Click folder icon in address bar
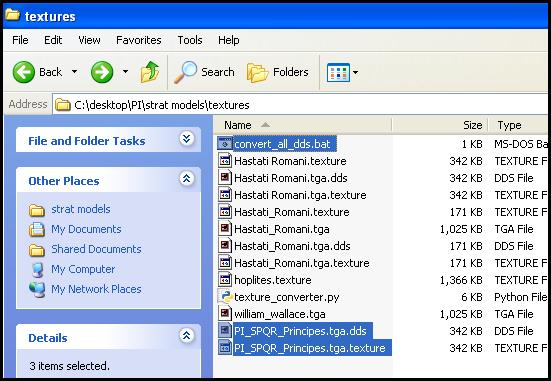The width and height of the screenshot is (551, 381). coord(63,105)
